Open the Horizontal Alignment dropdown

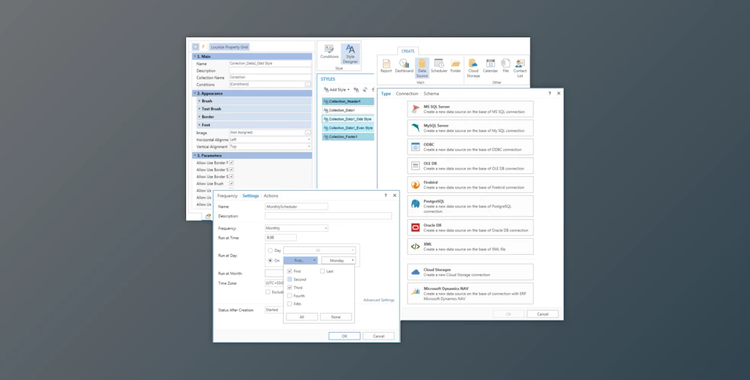click(270, 139)
